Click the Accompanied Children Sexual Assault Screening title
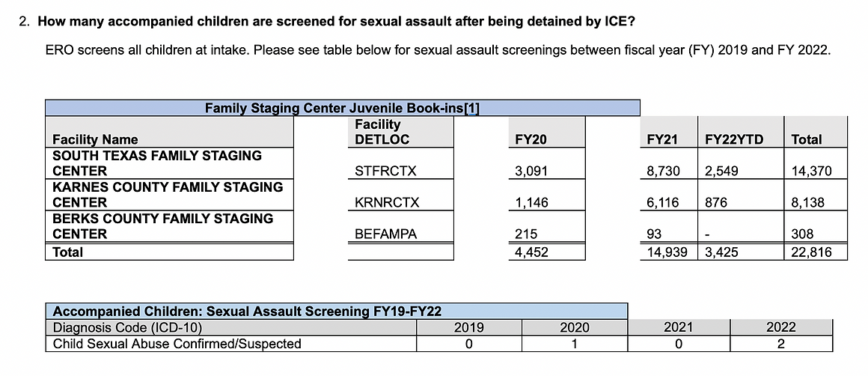The width and height of the screenshot is (868, 376). (x=247, y=312)
